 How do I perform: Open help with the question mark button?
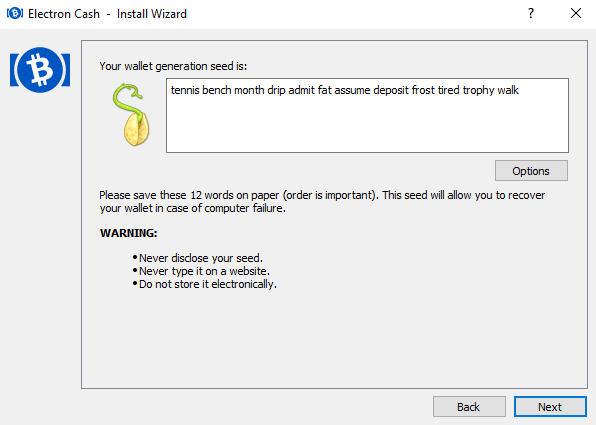pos(531,14)
